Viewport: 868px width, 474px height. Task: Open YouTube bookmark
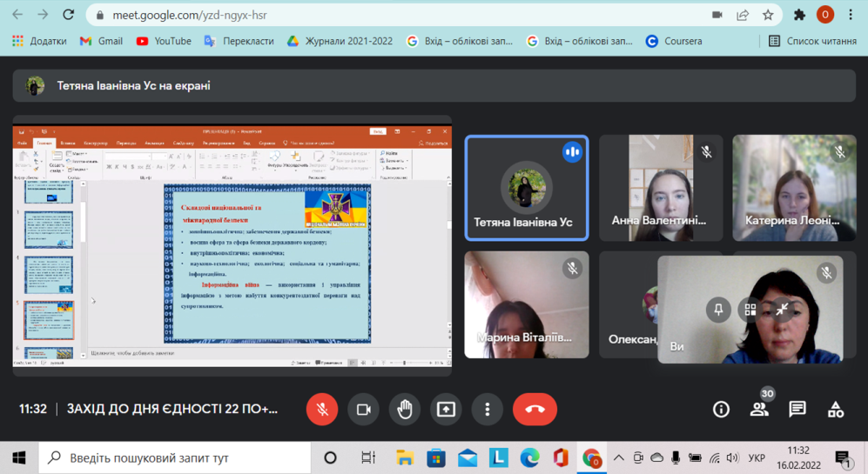164,41
